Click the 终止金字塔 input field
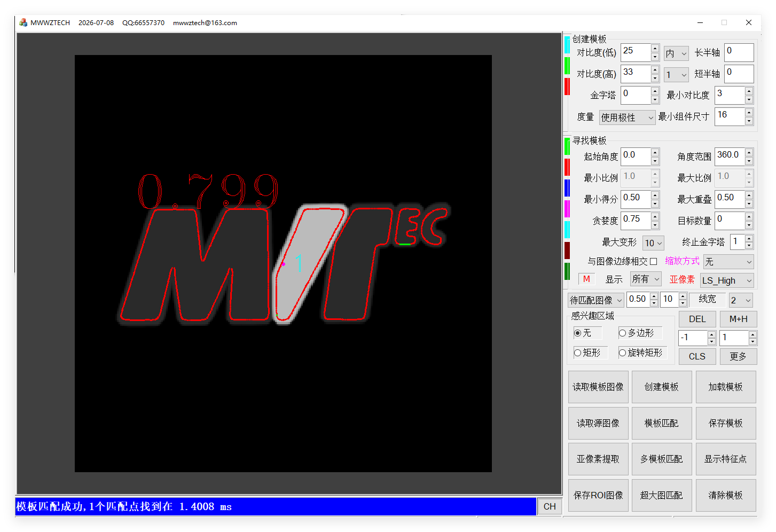The height and width of the screenshot is (532, 776). click(x=738, y=242)
